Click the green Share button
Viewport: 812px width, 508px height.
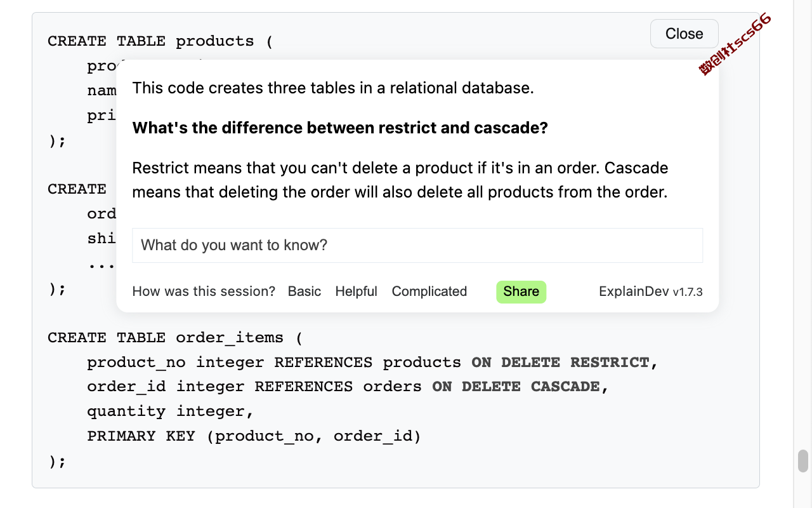point(521,291)
